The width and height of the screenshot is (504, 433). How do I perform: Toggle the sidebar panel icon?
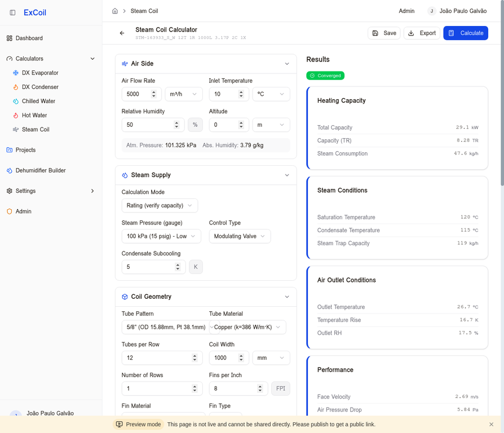(12, 12)
